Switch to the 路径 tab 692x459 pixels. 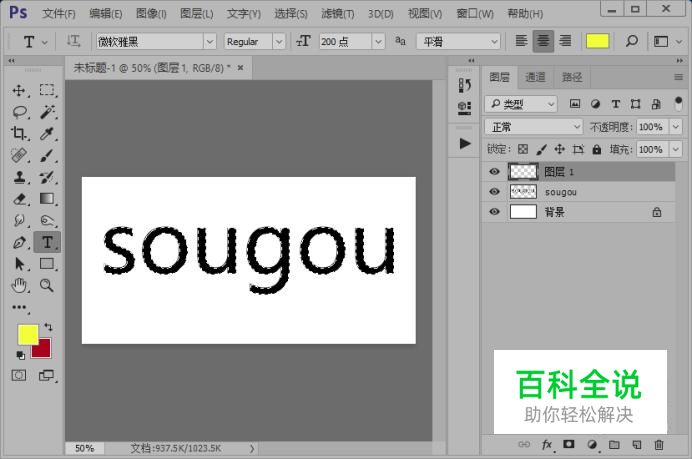(572, 77)
